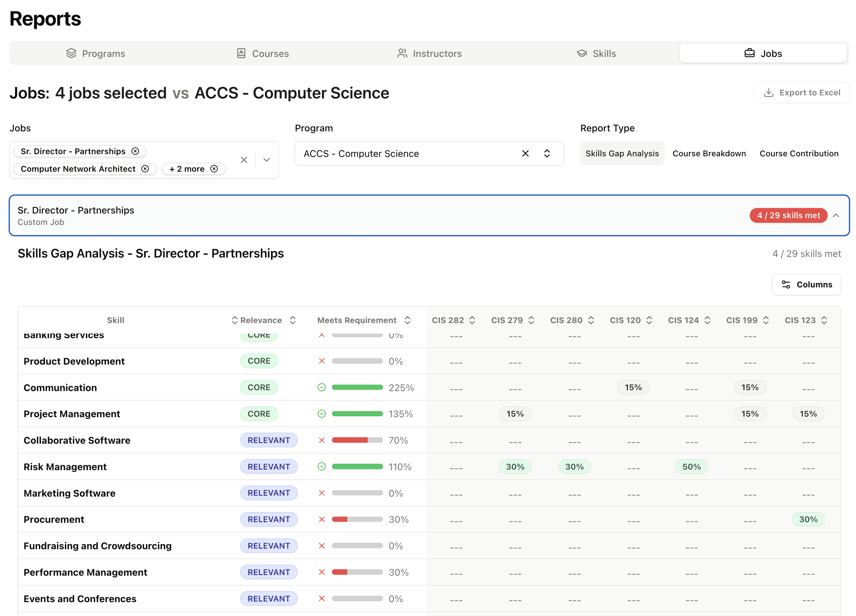Clear all selected jobs
Image resolution: width=856 pixels, height=616 pixels.
244,160
